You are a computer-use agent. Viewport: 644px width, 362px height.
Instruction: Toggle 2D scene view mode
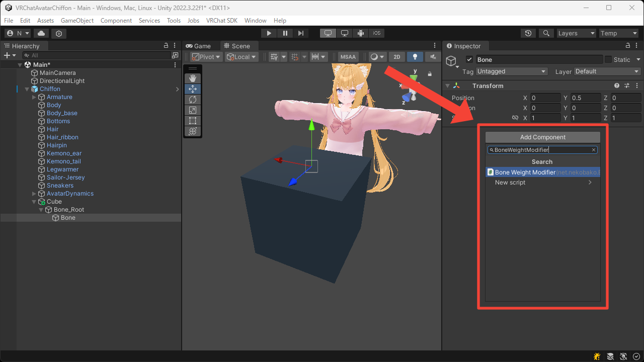coord(396,57)
